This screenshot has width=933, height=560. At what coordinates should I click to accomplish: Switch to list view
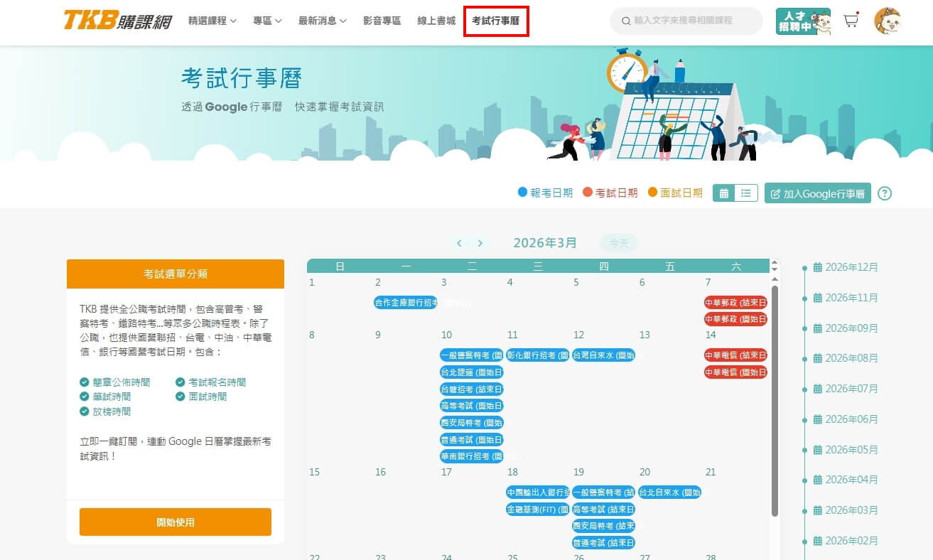[745, 193]
